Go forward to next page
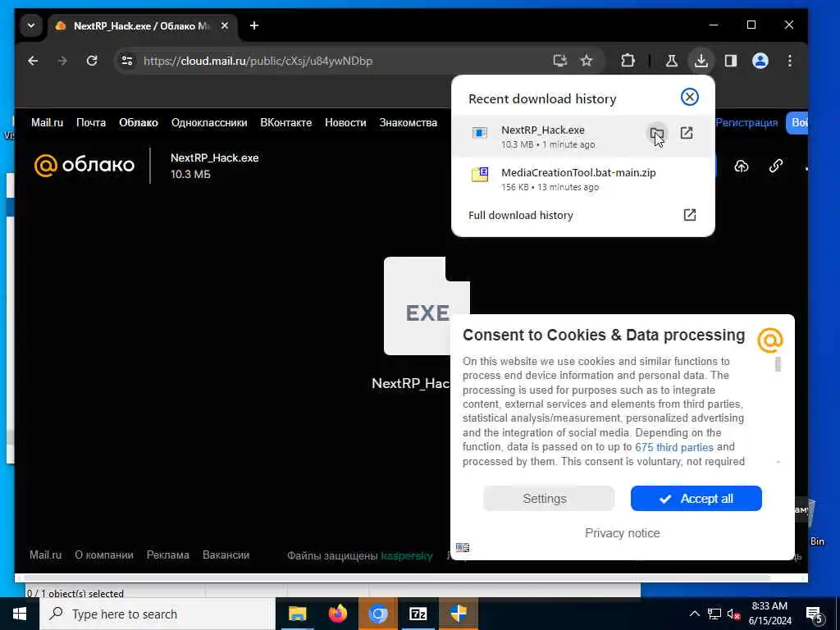The height and width of the screenshot is (630, 840). tap(62, 61)
